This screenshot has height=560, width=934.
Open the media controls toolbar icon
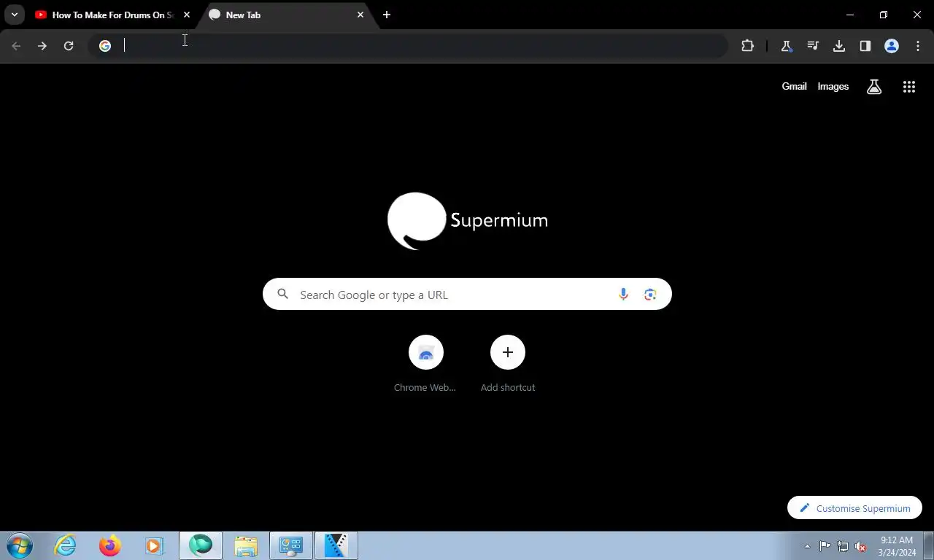tap(813, 46)
